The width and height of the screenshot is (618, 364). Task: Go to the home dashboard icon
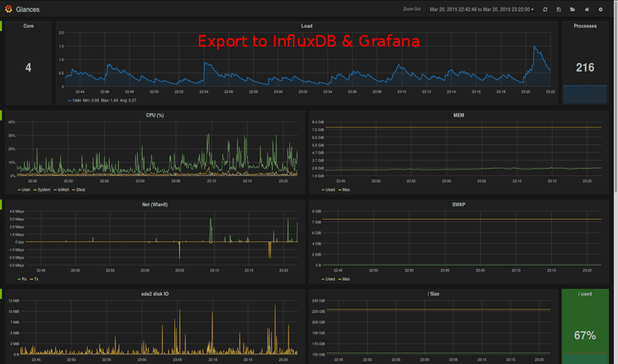(x=587, y=9)
